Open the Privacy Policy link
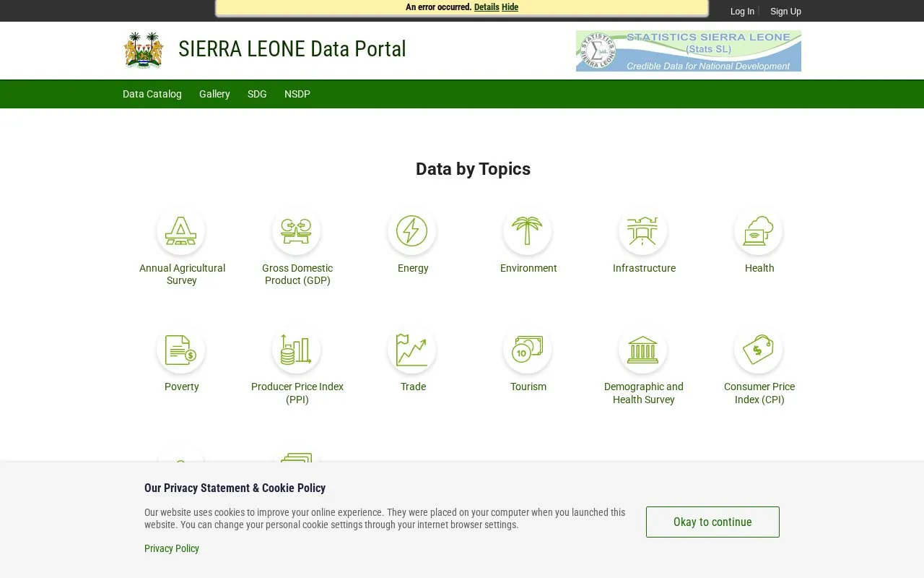924x578 pixels. point(172,548)
